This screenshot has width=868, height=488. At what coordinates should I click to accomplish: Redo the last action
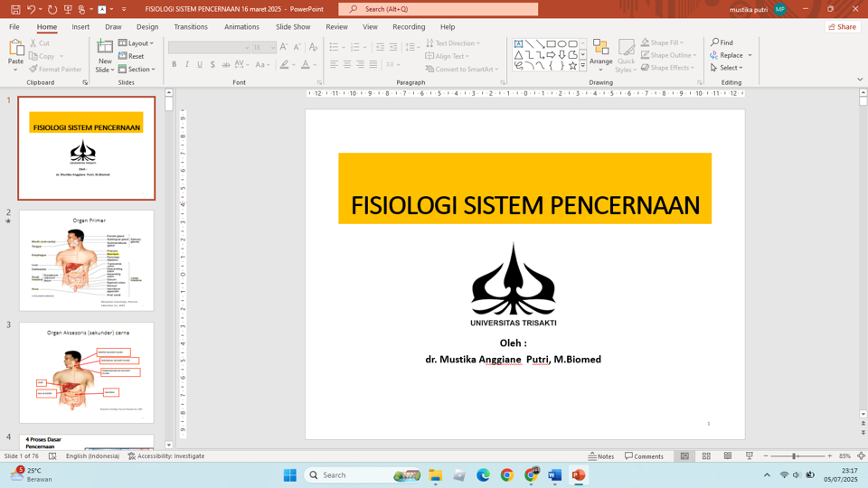point(52,9)
